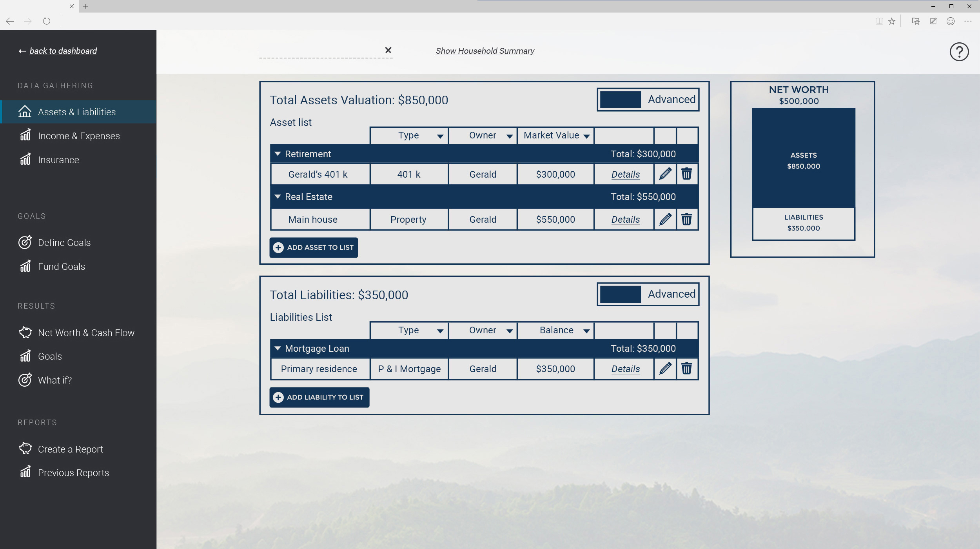The image size is (980, 549).
Task: Open Previous Reports from the sidebar
Action: [x=73, y=473]
